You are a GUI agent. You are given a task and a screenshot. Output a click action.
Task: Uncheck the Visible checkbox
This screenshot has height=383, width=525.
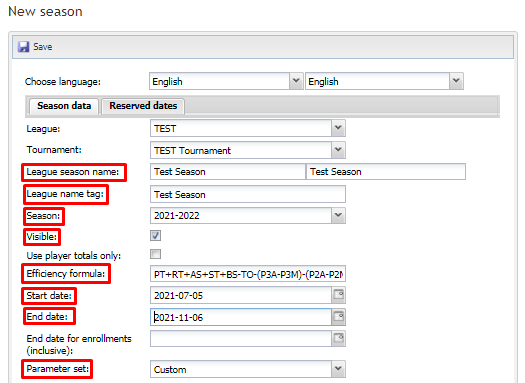pyautogui.click(x=155, y=235)
